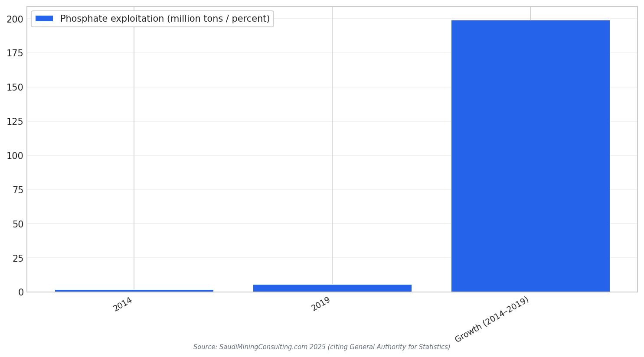The image size is (644, 357).
Task: Click the 75 y-axis tick label
Action: (x=18, y=190)
